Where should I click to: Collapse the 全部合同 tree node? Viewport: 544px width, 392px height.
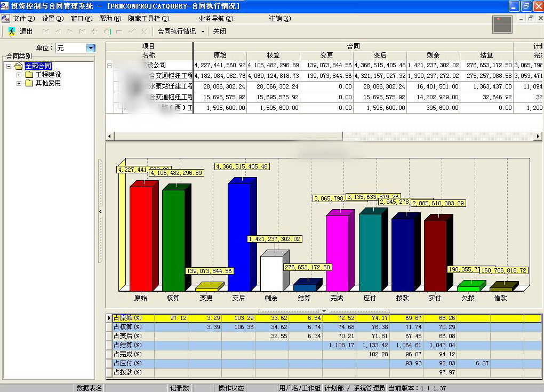pyautogui.click(x=9, y=66)
